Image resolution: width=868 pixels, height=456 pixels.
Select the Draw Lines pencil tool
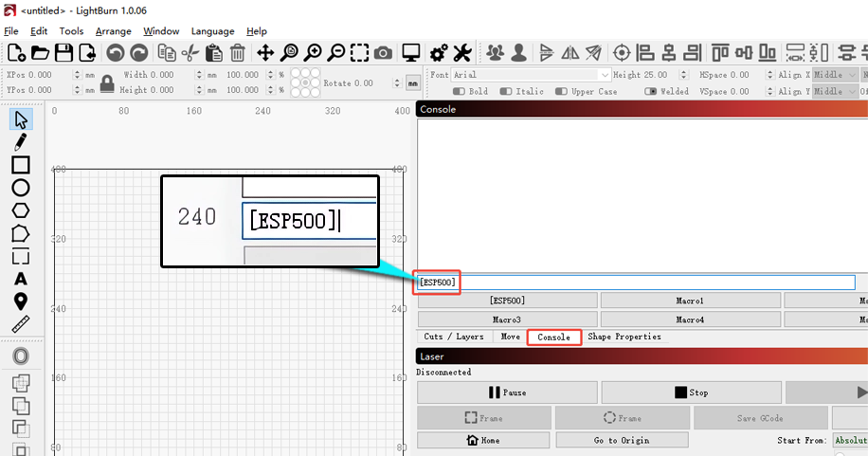[x=21, y=142]
